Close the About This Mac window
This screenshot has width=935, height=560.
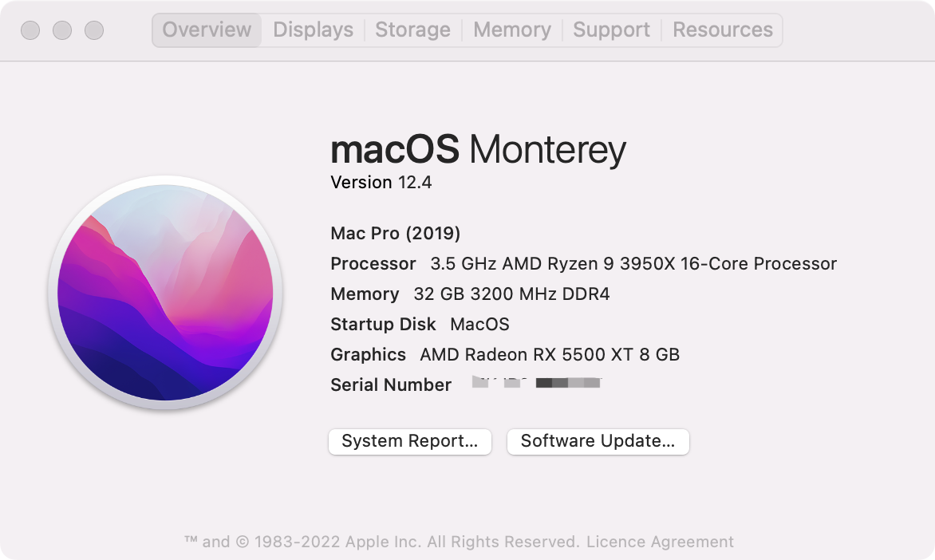(x=30, y=30)
